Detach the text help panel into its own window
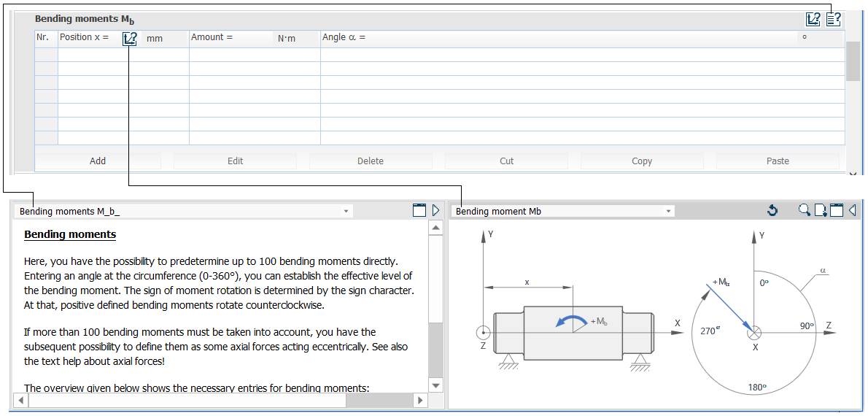This screenshot has height=416, width=868. click(419, 210)
